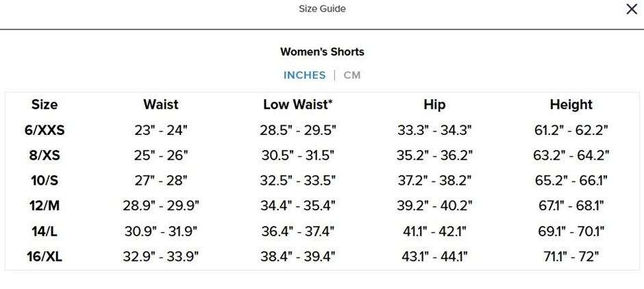This screenshot has width=644, height=289.
Task: Click the height value 71.1" - 72"
Action: (x=571, y=257)
